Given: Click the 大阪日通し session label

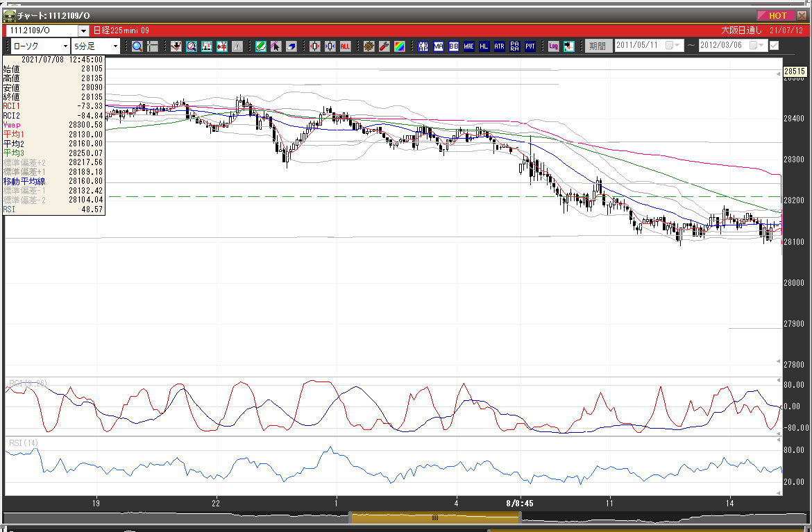Looking at the screenshot, I should (x=742, y=31).
